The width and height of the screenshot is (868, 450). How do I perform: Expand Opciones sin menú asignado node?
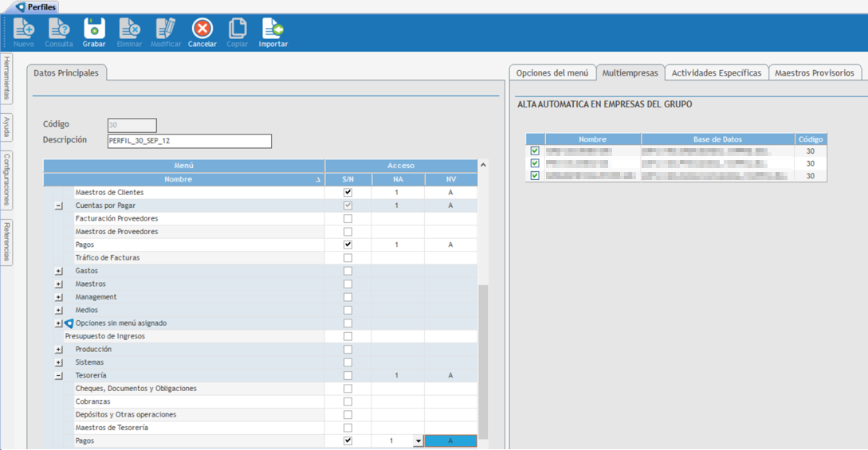pyautogui.click(x=59, y=323)
